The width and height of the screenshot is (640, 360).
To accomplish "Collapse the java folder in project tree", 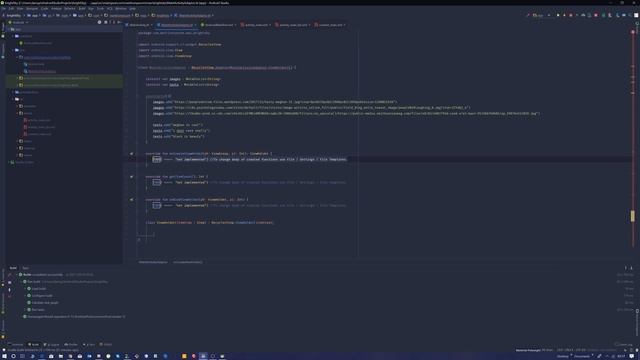I will 13,50.
